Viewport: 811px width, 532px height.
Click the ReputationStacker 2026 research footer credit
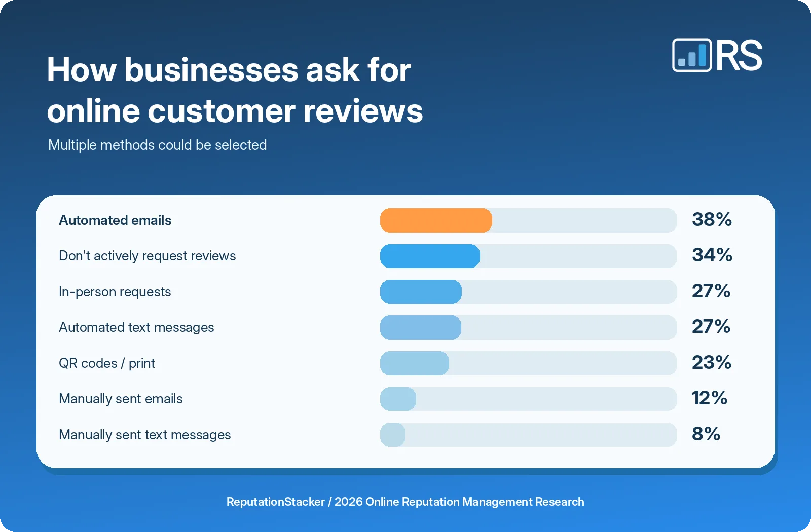[405, 502]
